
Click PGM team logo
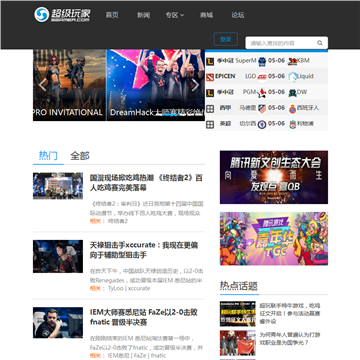[x=262, y=93]
